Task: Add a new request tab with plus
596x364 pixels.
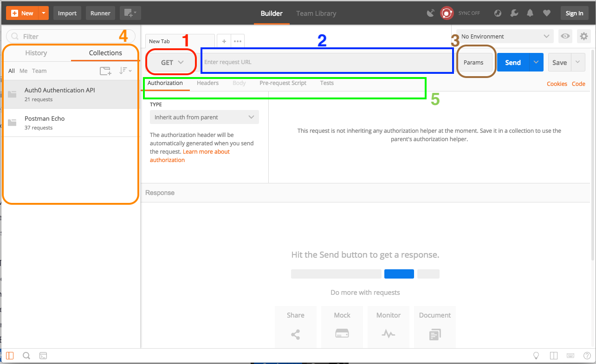Action: 224,41
